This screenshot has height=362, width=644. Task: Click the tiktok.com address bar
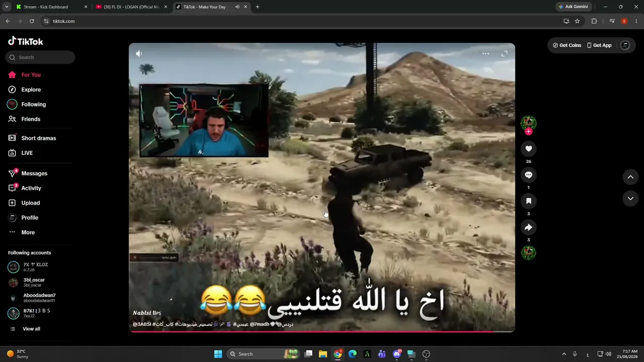302,21
